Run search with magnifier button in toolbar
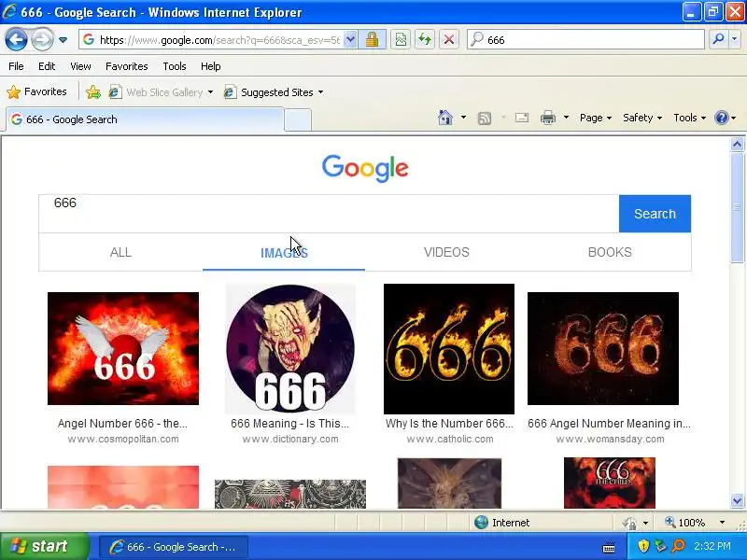The height and width of the screenshot is (560, 747). 718,39
